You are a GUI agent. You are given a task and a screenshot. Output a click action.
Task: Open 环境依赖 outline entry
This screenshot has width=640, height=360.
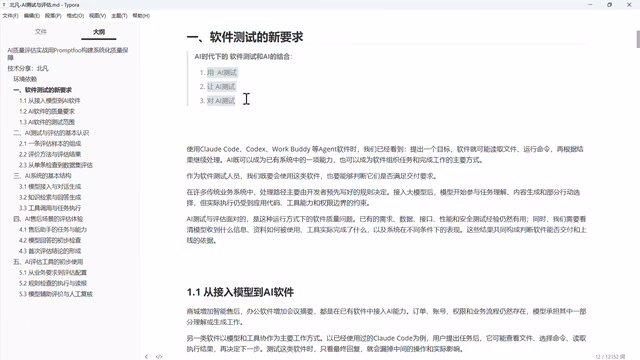(x=25, y=79)
